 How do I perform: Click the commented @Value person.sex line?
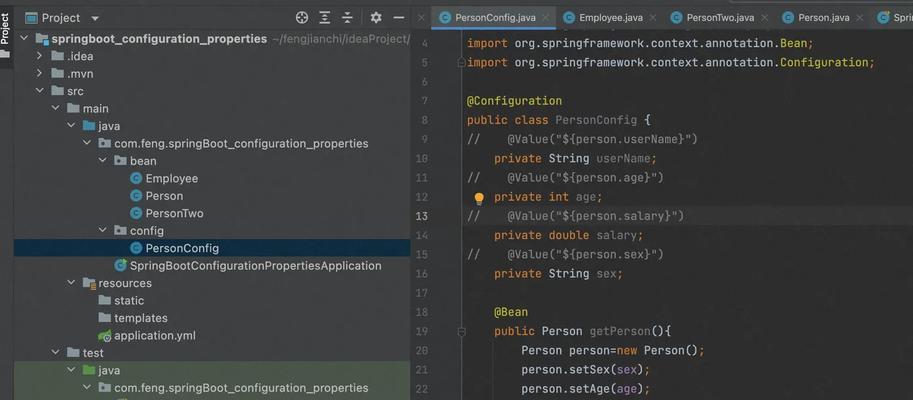565,254
